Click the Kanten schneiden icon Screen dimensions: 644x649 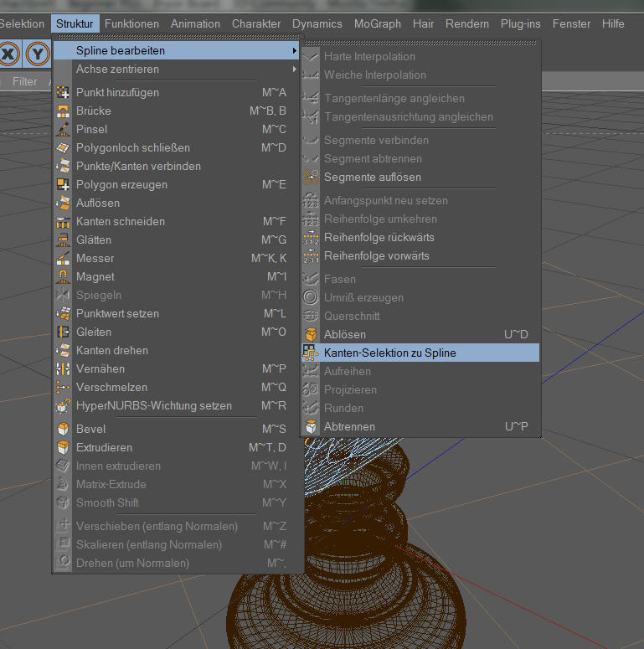click(63, 221)
